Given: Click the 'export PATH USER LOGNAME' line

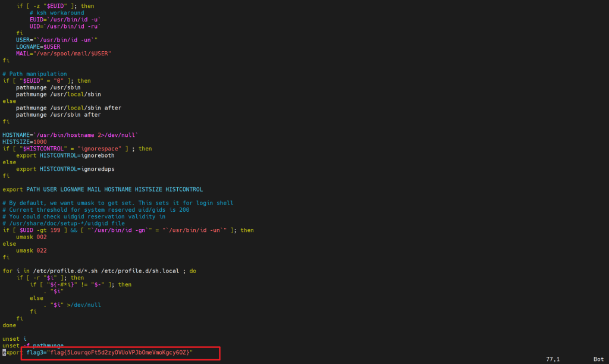Looking at the screenshot, I should pyautogui.click(x=102, y=190).
